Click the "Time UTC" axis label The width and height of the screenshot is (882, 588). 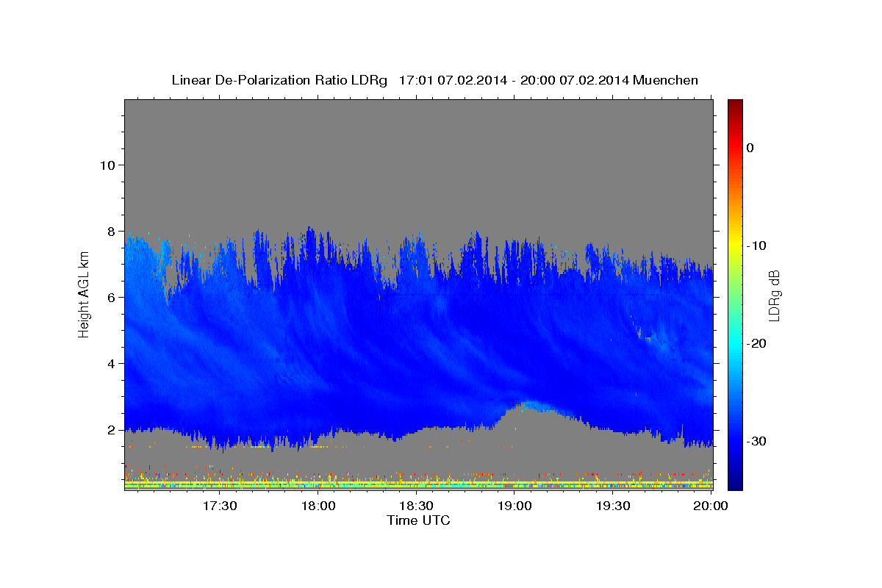point(418,520)
